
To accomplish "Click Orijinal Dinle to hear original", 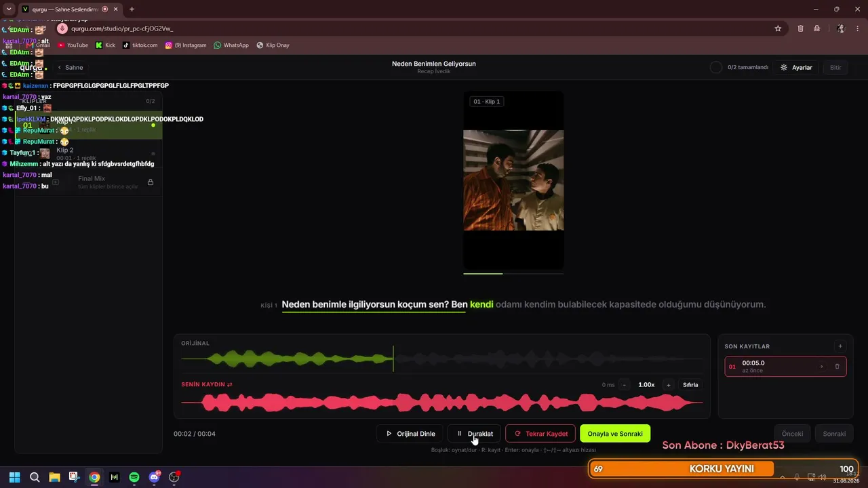I will click(410, 434).
